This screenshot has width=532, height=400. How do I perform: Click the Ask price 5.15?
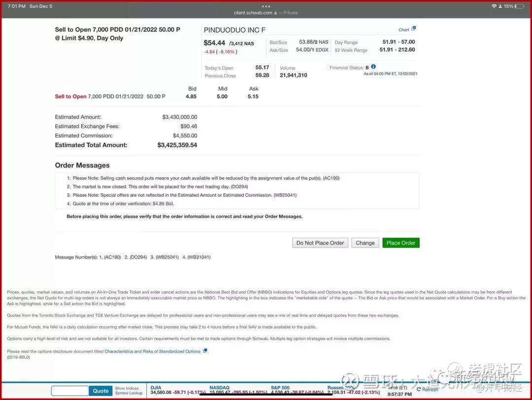click(253, 97)
